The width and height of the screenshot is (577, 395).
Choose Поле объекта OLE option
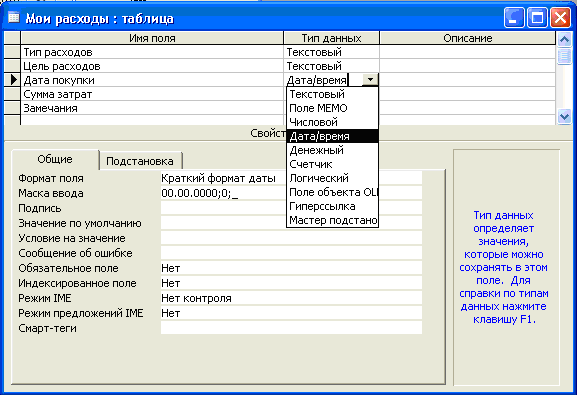pos(332,192)
